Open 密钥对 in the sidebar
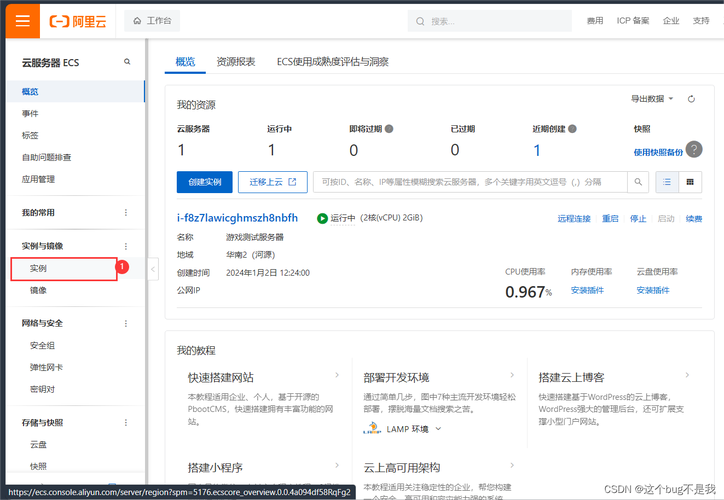 (42, 389)
